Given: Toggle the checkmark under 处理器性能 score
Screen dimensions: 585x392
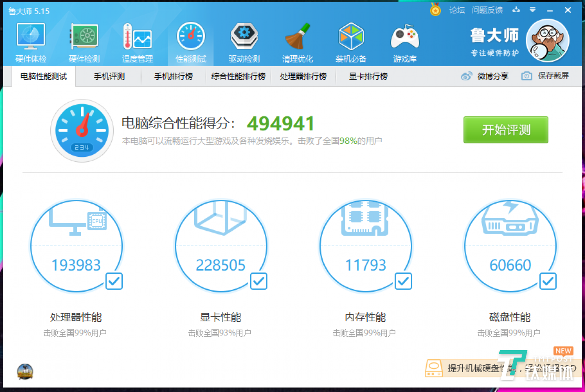Looking at the screenshot, I should point(114,281).
